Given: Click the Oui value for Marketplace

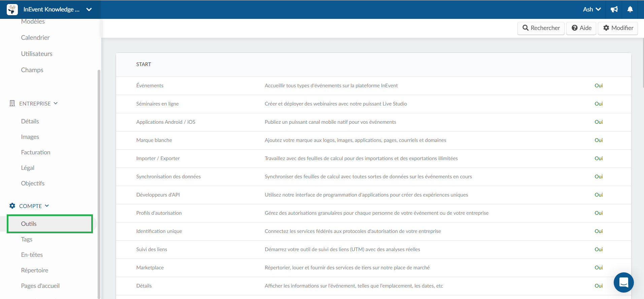Looking at the screenshot, I should click(x=599, y=268).
